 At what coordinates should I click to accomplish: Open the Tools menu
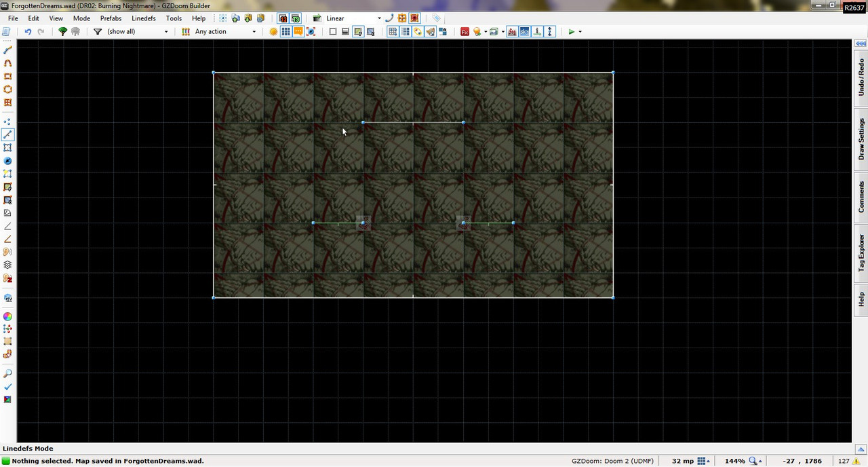(x=174, y=18)
